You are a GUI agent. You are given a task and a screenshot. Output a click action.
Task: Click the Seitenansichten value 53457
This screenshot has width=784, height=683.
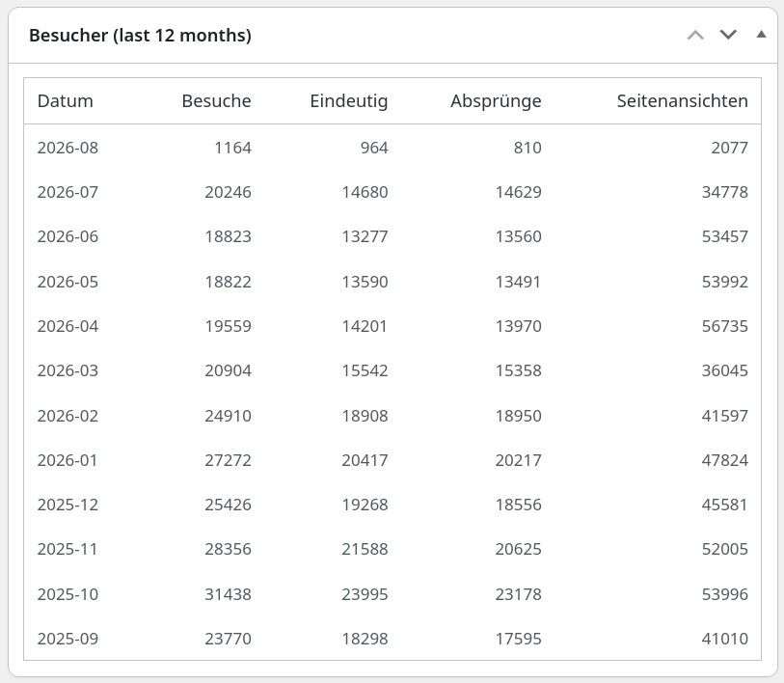[725, 236]
